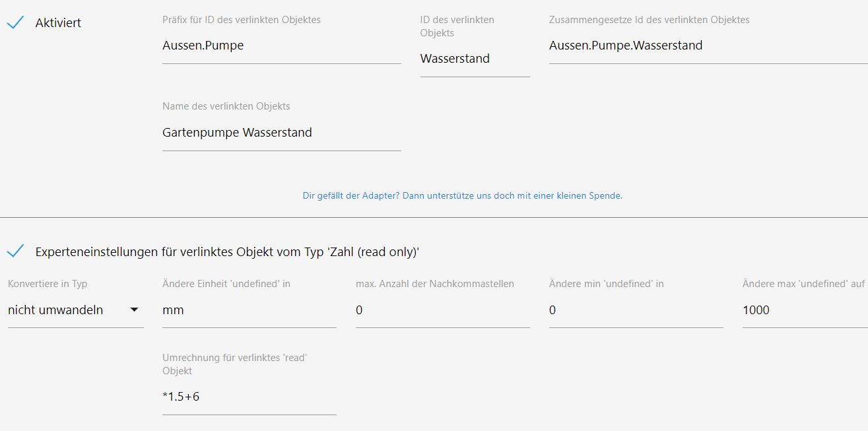The image size is (868, 431).
Task: Click the conversion formula field '*1.5+6'
Action: coord(249,397)
